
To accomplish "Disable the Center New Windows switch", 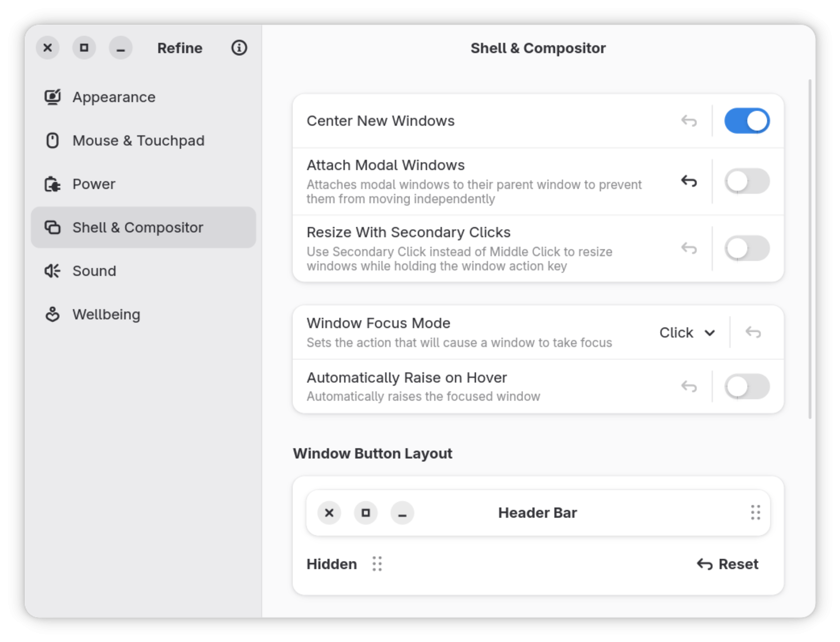I will pyautogui.click(x=747, y=121).
